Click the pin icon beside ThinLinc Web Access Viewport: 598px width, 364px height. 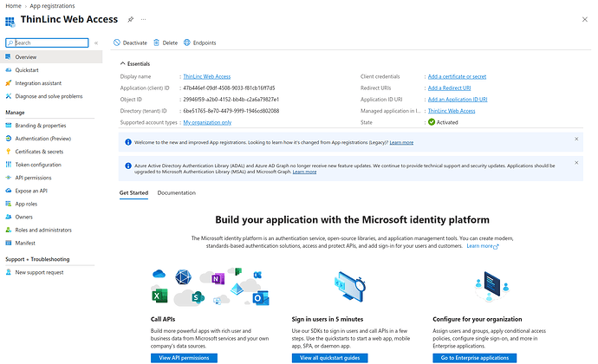pos(130,19)
